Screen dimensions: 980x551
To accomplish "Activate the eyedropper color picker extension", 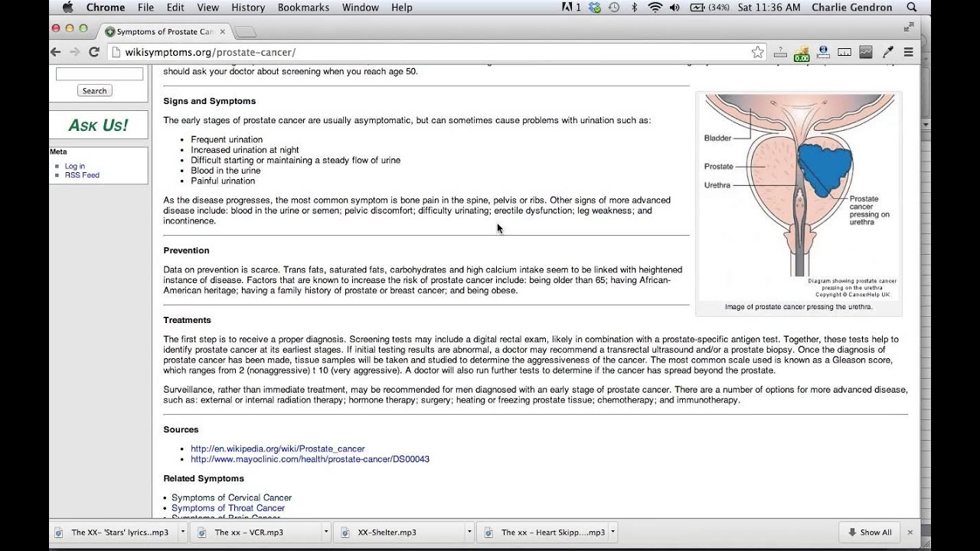I will pyautogui.click(x=888, y=52).
